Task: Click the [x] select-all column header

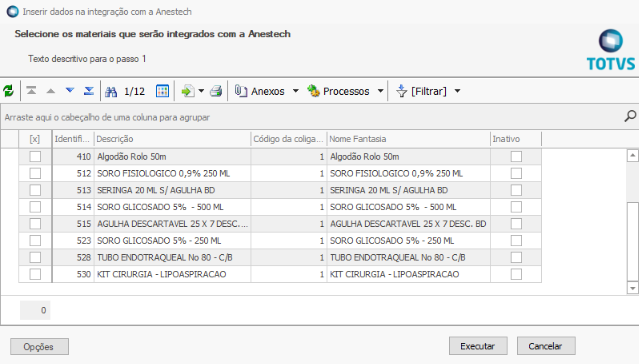Action: (x=35, y=139)
